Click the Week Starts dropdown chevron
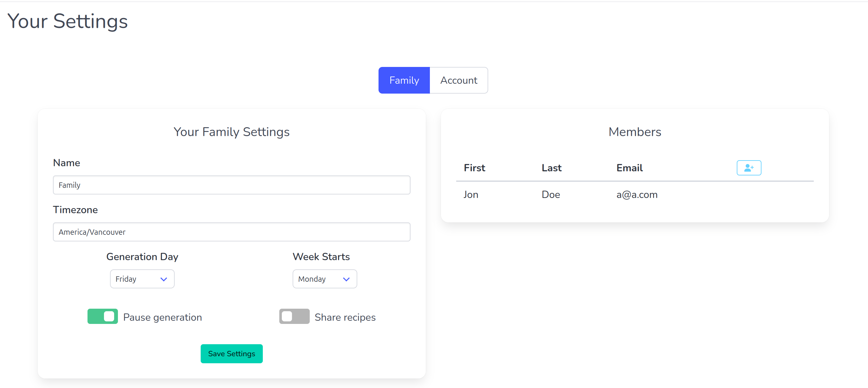This screenshot has width=868, height=388. pyautogui.click(x=346, y=279)
